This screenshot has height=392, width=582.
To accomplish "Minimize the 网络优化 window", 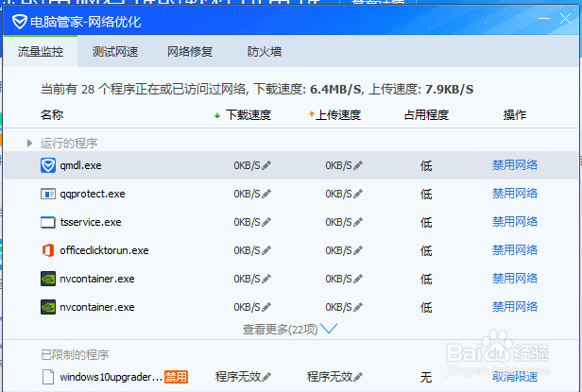I will tap(544, 18).
